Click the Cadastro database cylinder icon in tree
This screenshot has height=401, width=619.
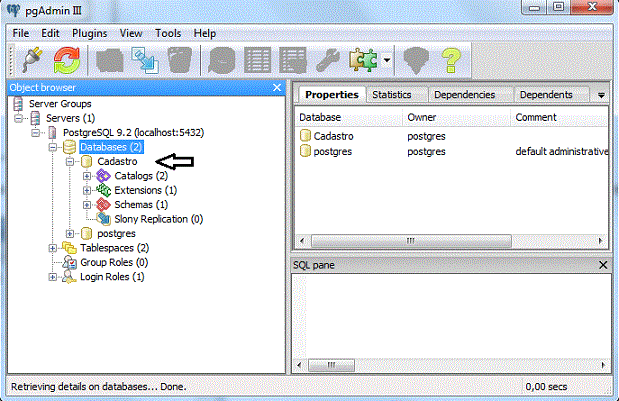[x=86, y=161]
